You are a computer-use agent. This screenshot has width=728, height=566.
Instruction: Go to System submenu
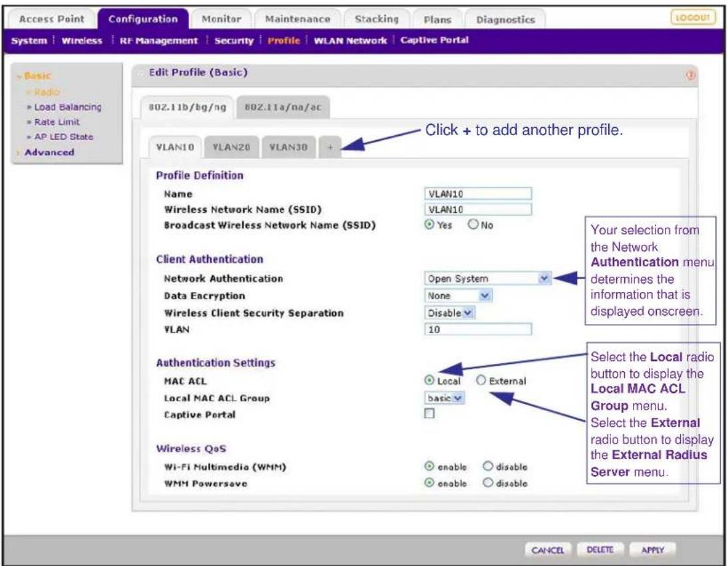point(29,41)
